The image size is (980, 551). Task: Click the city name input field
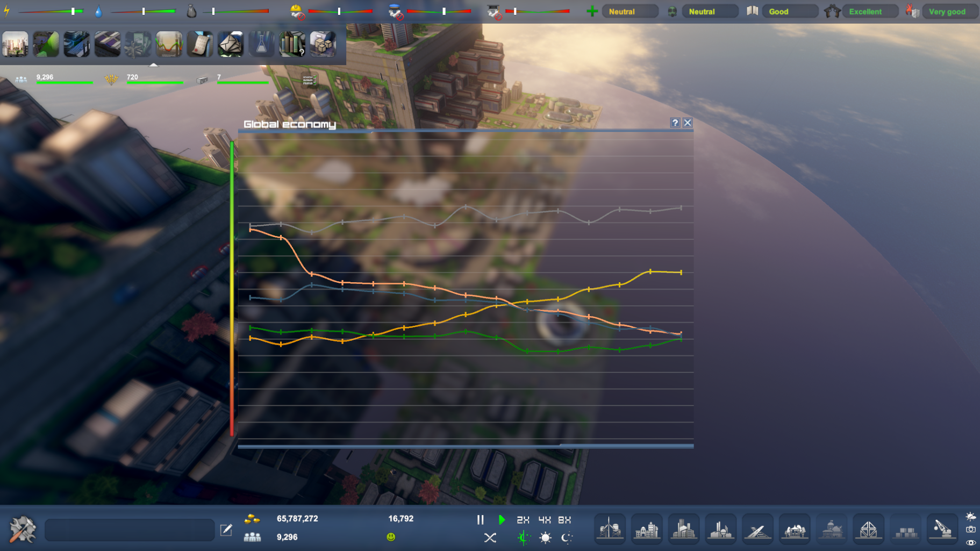point(130,530)
